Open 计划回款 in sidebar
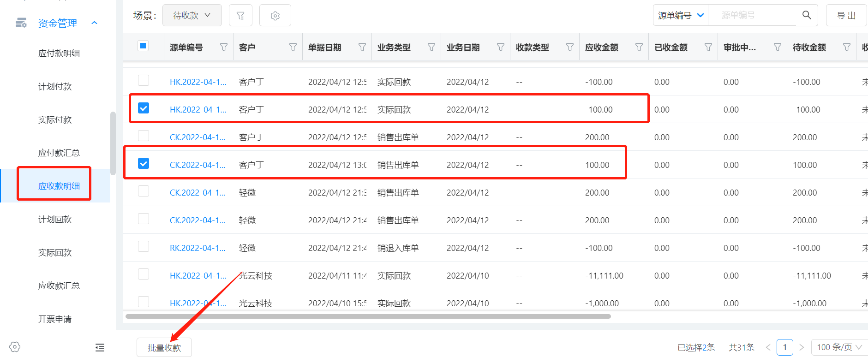 (55, 220)
